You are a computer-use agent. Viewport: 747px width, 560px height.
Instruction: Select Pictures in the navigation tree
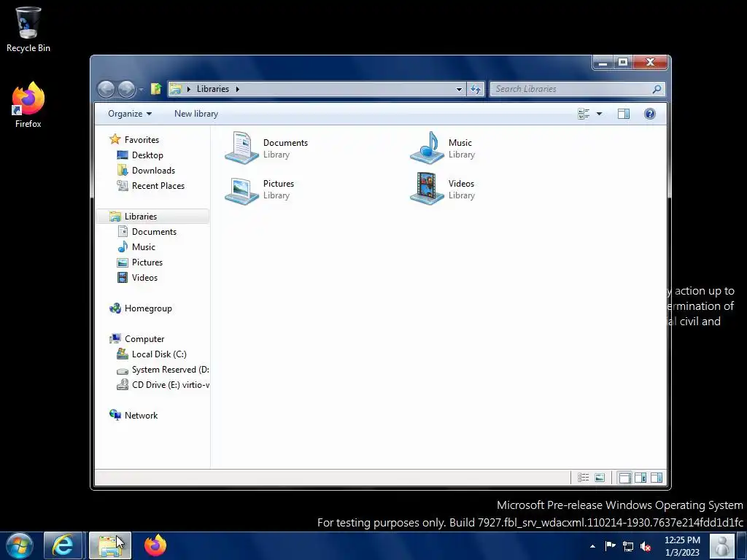click(147, 262)
